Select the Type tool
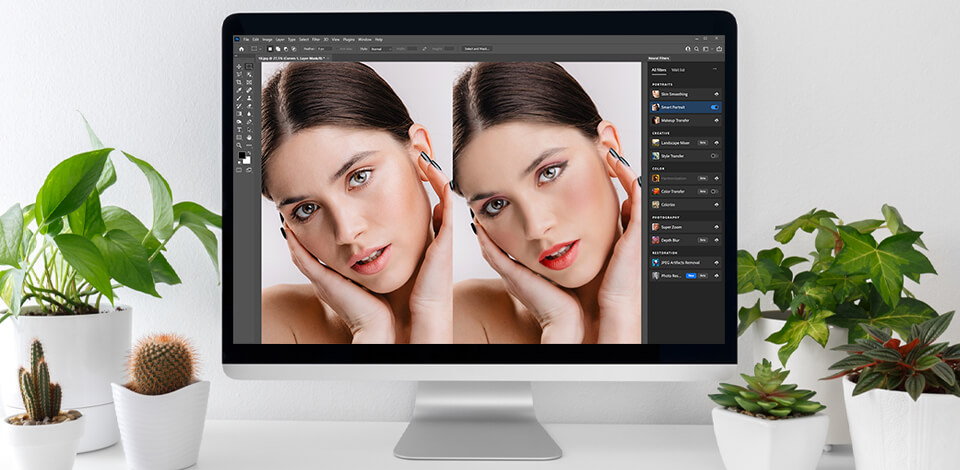Viewport: 960px width, 470px height. coord(239,129)
